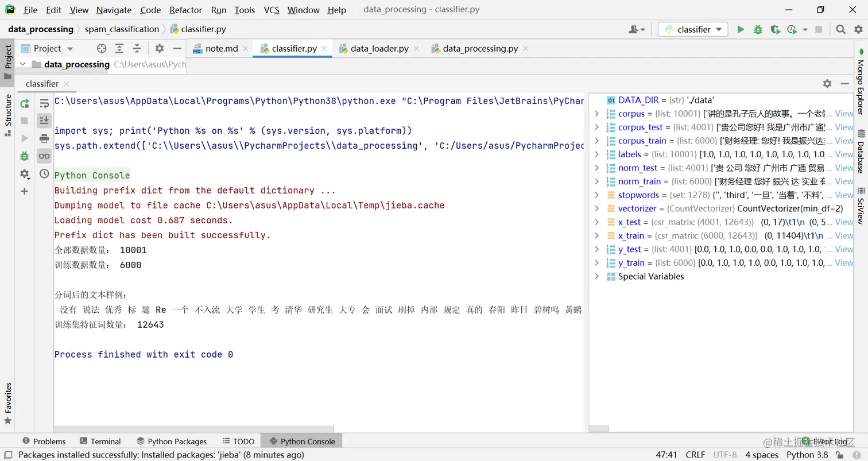The width and height of the screenshot is (868, 461).
Task: Open Python Packages tool window
Action: click(x=172, y=441)
